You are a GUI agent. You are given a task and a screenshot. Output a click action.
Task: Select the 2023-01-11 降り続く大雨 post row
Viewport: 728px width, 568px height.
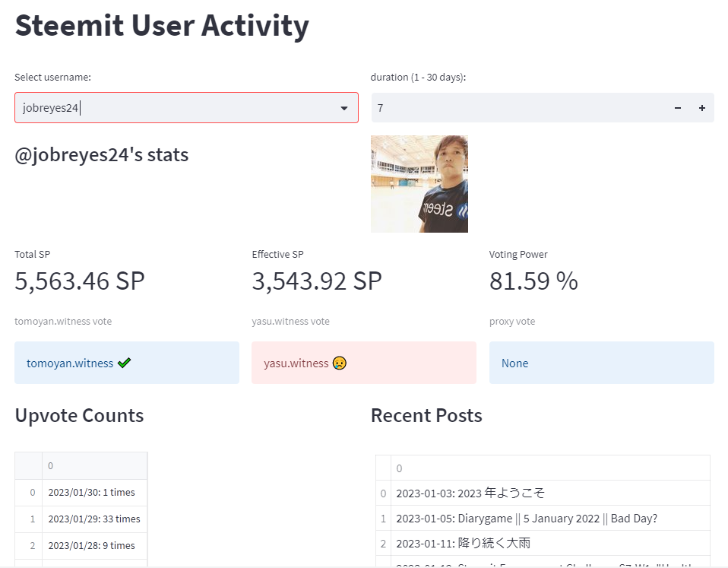(x=464, y=543)
